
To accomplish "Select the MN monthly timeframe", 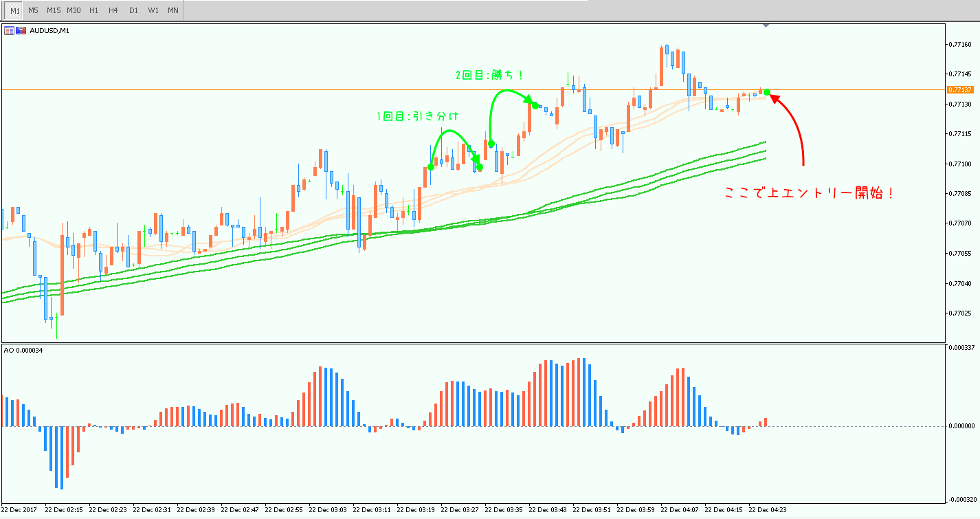I will pos(173,10).
